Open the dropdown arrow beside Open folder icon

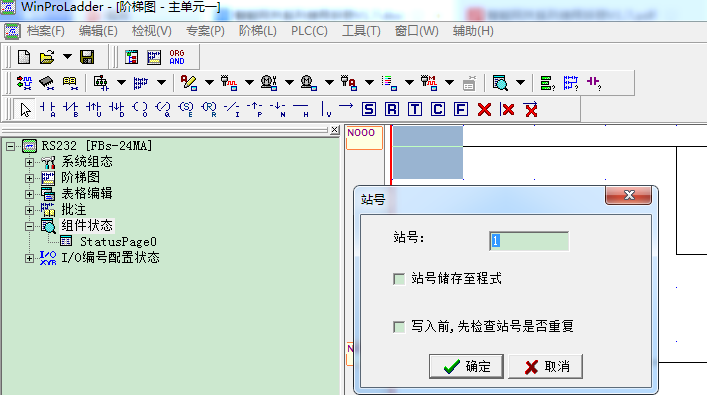(67, 57)
